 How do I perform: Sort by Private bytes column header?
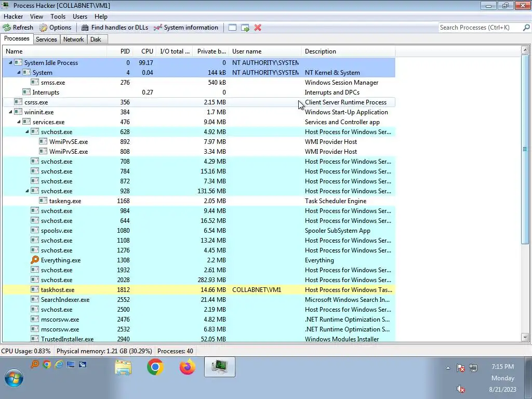[211, 51]
